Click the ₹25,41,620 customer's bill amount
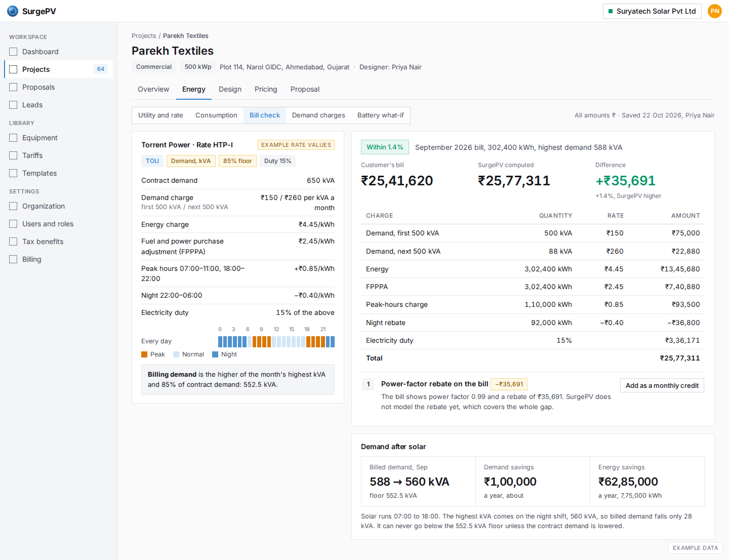 397,181
